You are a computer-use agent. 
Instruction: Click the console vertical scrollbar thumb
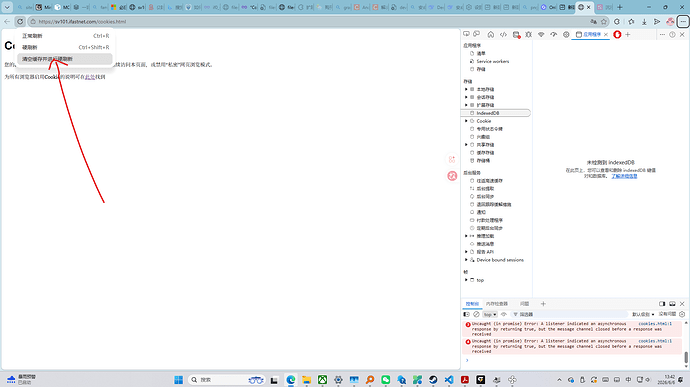tap(686, 358)
